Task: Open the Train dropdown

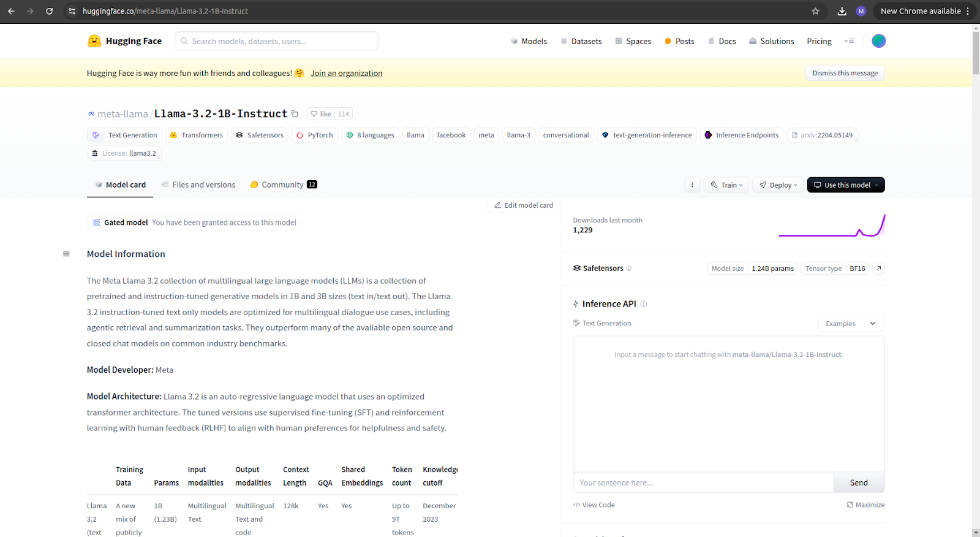Action: coord(726,185)
